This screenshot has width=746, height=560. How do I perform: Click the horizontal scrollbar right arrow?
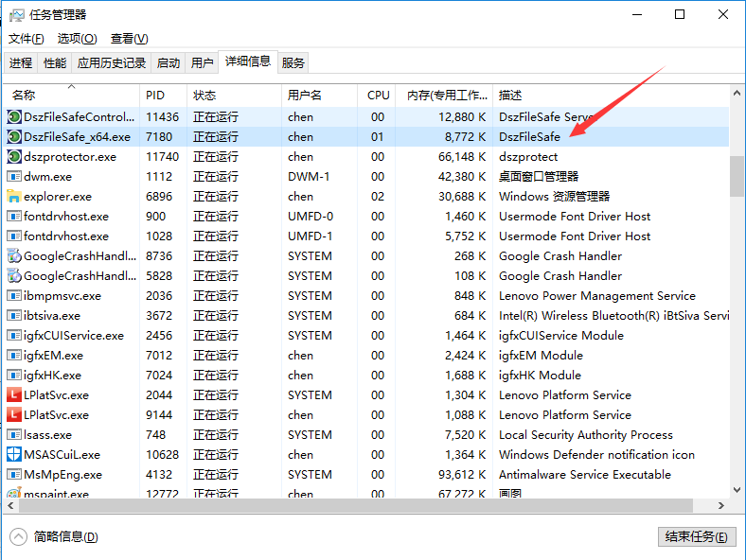click(721, 506)
